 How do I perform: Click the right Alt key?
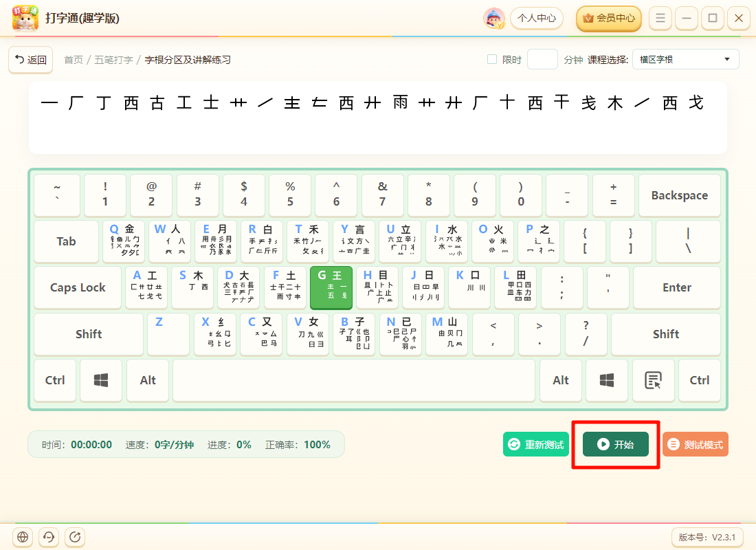(x=561, y=380)
